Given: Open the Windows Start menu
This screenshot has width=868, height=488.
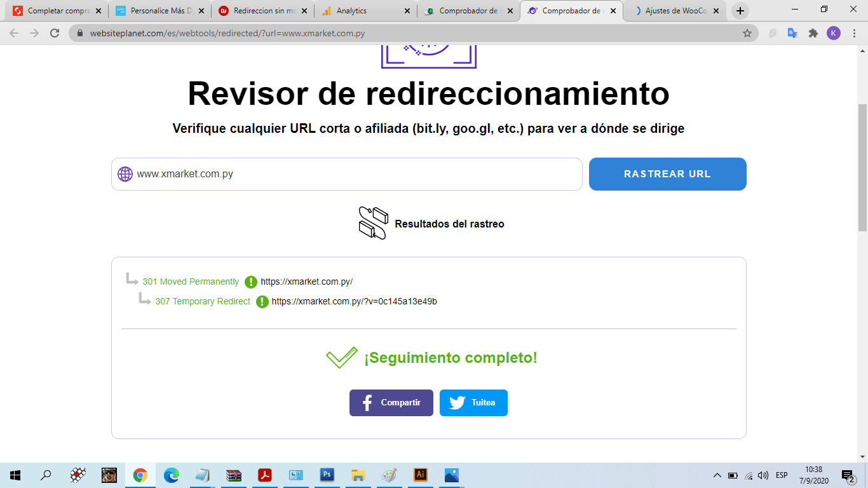Looking at the screenshot, I should 15,475.
